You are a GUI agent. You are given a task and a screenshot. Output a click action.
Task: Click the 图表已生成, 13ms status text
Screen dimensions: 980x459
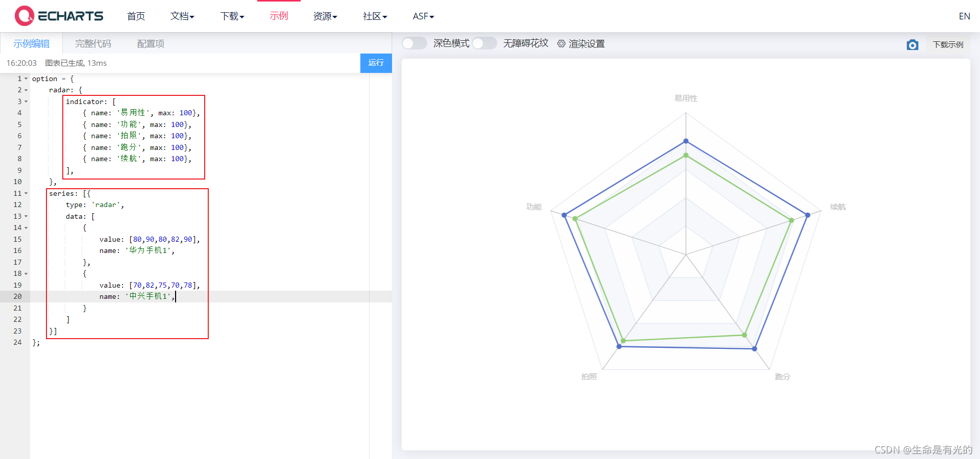(x=76, y=63)
